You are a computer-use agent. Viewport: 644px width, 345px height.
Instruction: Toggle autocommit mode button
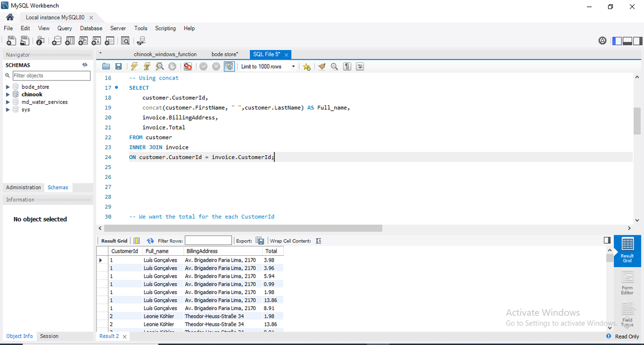pos(229,67)
